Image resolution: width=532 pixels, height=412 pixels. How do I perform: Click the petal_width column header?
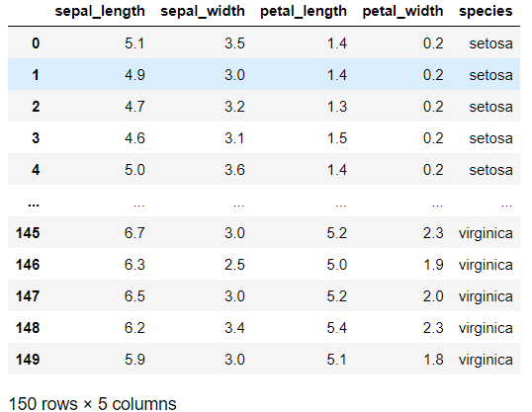(x=402, y=12)
